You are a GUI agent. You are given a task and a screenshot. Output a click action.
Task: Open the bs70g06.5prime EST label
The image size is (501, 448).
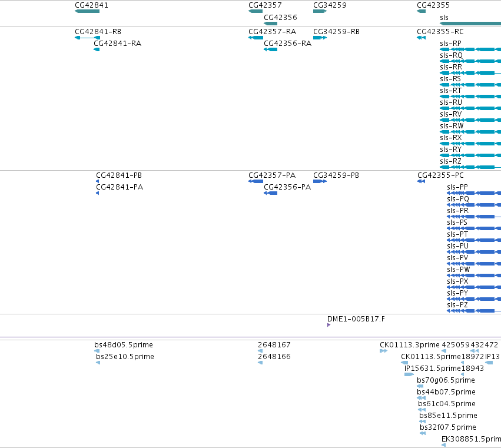446,380
